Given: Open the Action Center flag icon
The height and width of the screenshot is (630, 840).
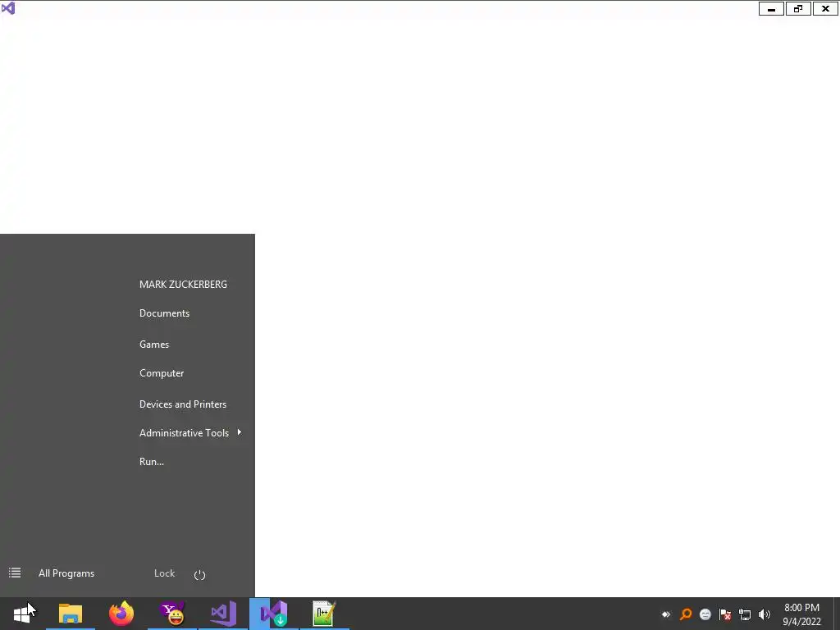Looking at the screenshot, I should click(x=725, y=614).
